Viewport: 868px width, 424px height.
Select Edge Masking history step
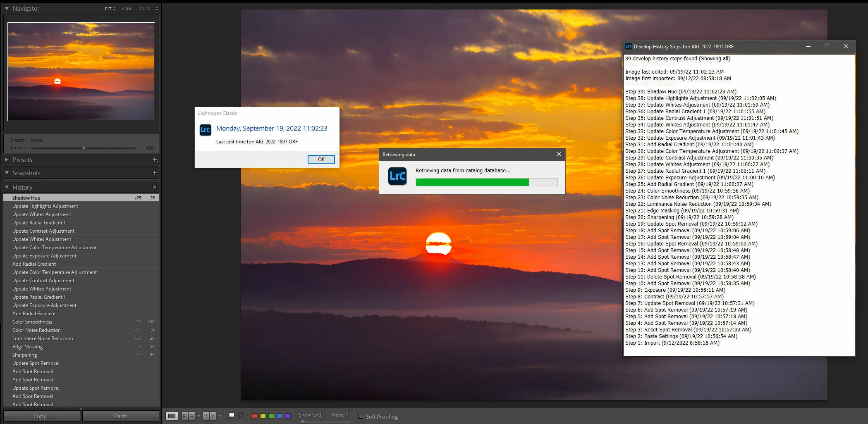(x=81, y=346)
